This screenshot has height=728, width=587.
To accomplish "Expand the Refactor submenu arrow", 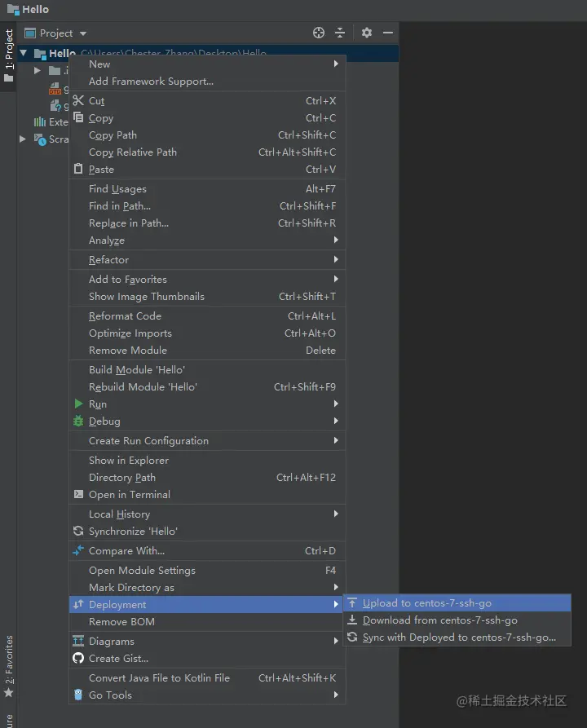I will pos(336,259).
